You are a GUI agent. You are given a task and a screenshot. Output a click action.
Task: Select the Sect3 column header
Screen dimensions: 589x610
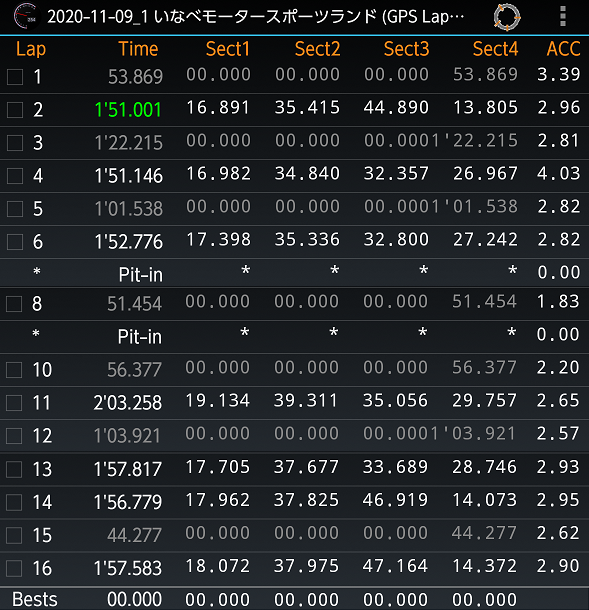pos(406,49)
